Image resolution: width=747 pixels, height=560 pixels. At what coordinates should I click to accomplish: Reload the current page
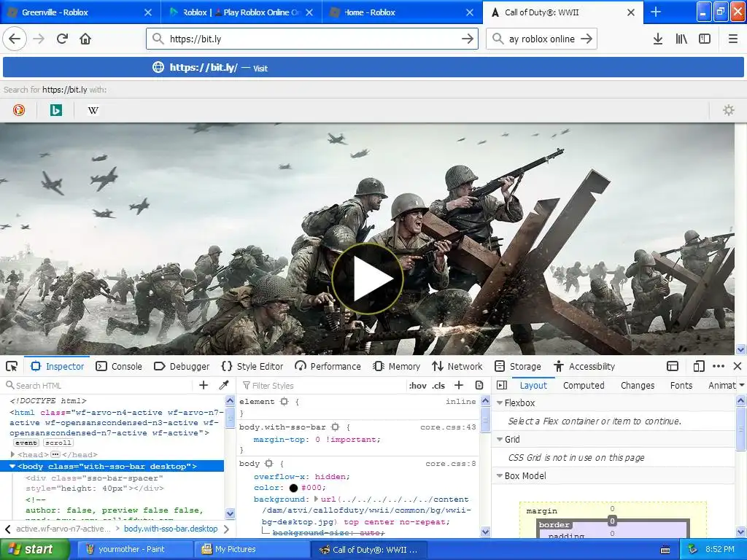62,39
